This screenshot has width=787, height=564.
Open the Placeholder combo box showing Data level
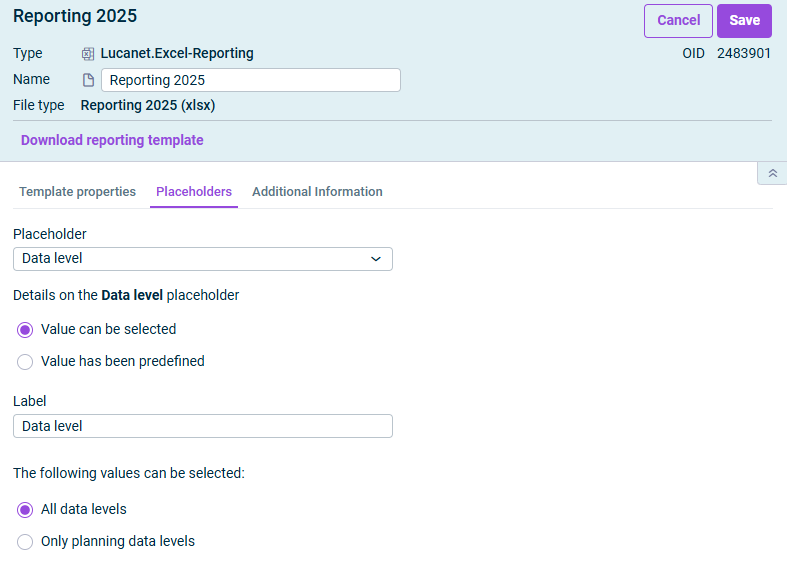click(202, 259)
